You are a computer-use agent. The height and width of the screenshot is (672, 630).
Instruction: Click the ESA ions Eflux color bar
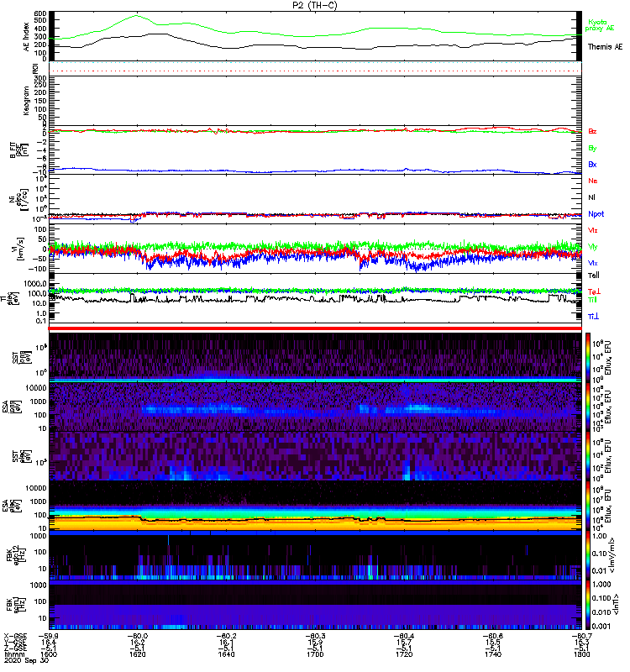[x=587, y=407]
